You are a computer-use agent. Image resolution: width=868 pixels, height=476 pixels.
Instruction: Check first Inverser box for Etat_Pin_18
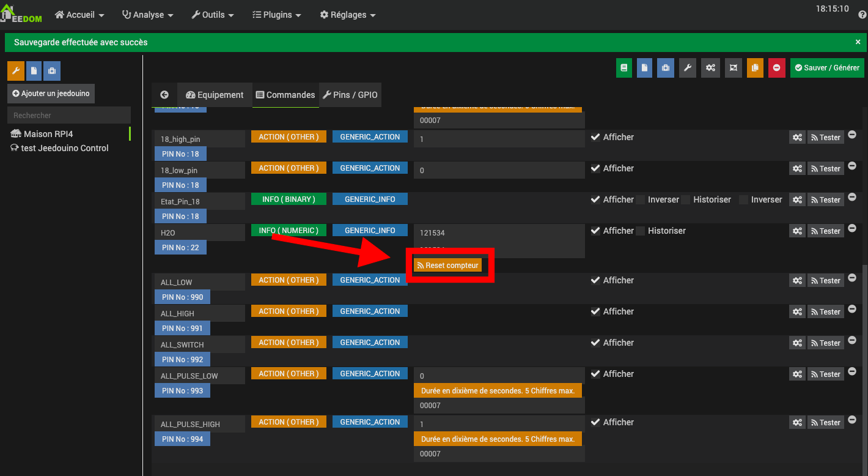pos(641,199)
